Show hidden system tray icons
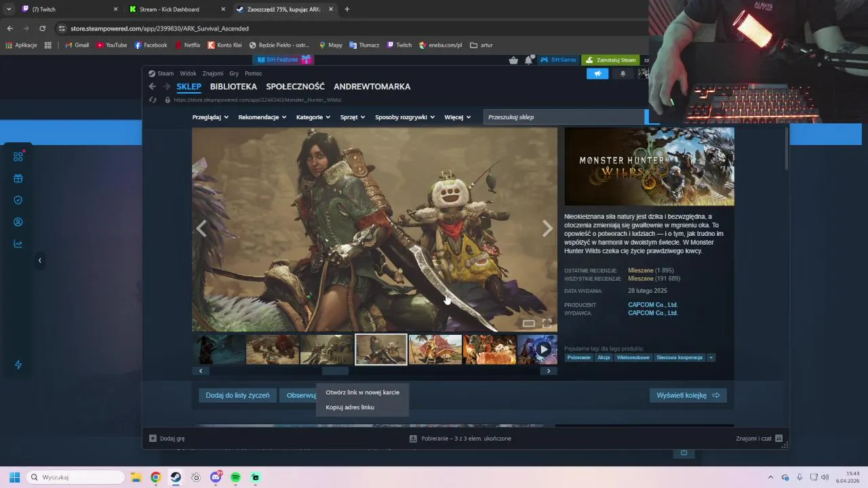 (770, 477)
